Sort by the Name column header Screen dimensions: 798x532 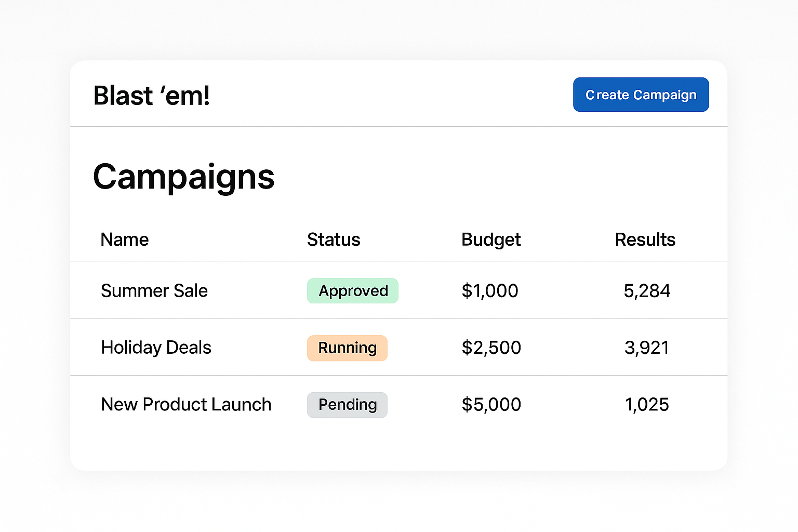[x=125, y=240]
